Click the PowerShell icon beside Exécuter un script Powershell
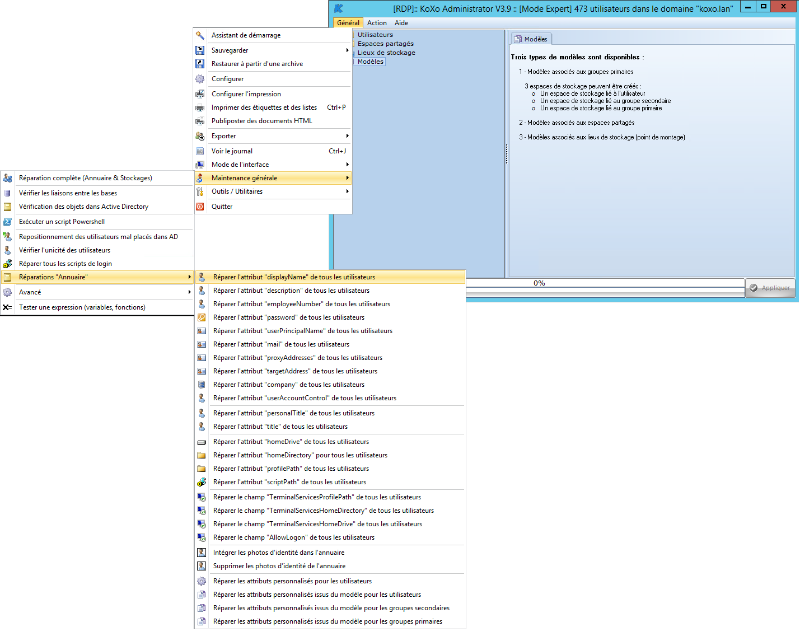Screen dimensions: 799x629 (x=7, y=222)
